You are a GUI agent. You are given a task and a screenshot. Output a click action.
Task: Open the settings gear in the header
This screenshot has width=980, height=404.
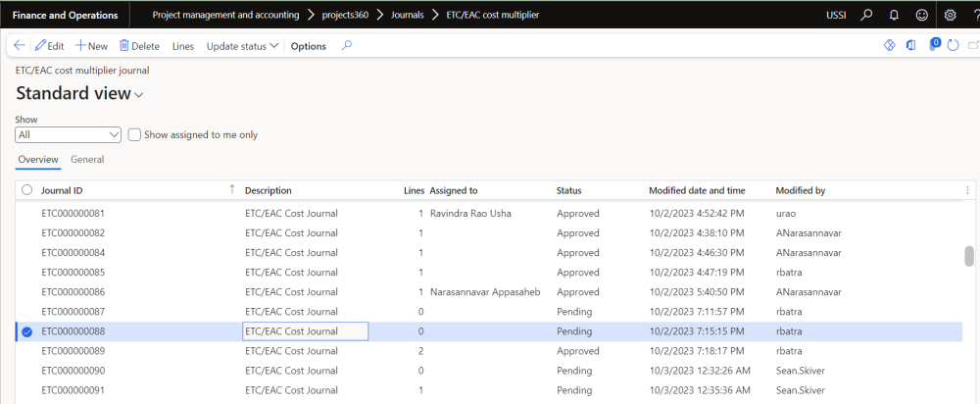(x=950, y=16)
